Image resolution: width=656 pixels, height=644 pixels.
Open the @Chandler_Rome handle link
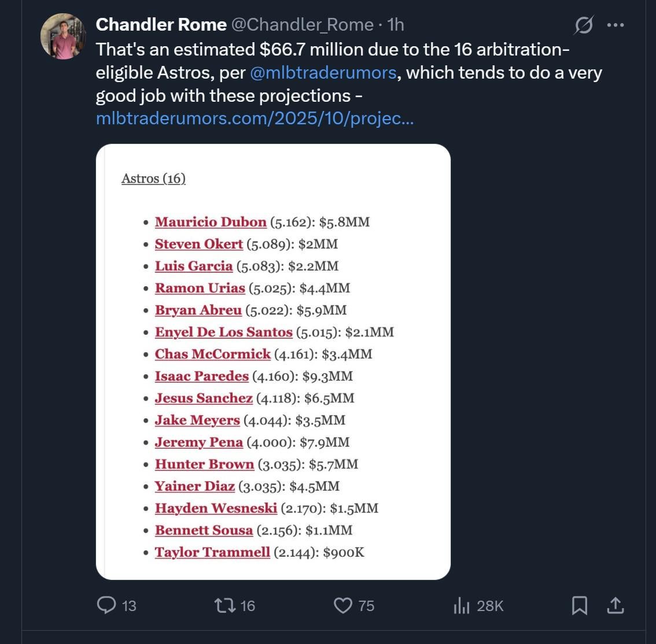coord(303,24)
